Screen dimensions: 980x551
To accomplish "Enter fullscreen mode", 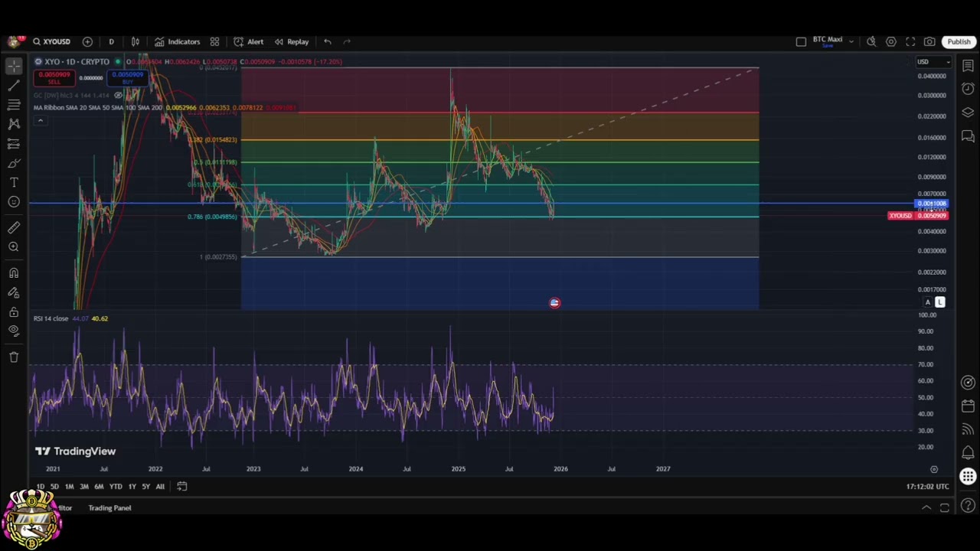I will click(910, 41).
